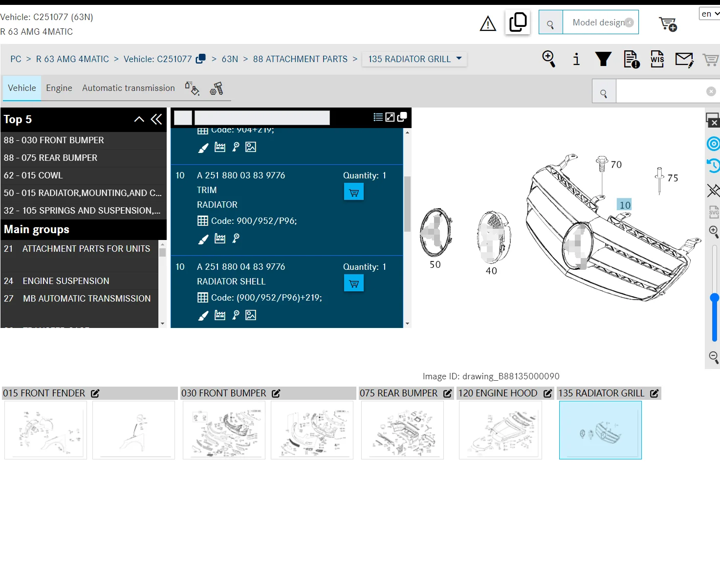Click the warning triangle icon
Image resolution: width=720 pixels, height=588 pixels.
pyautogui.click(x=488, y=23)
